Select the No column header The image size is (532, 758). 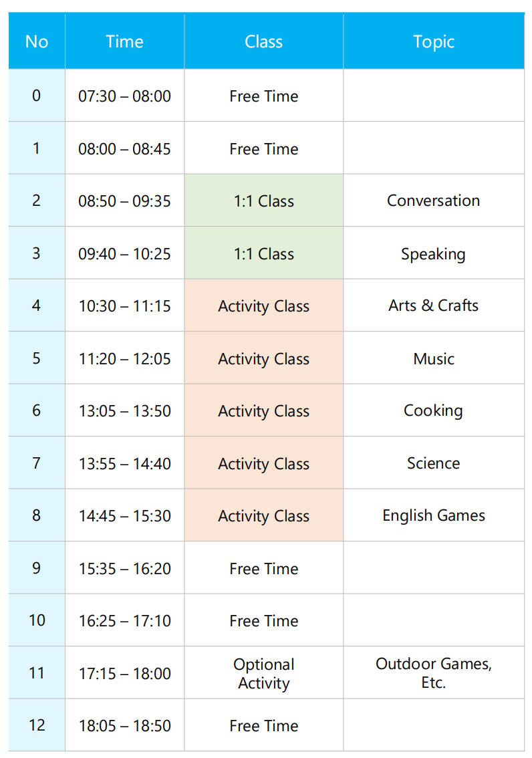pyautogui.click(x=37, y=41)
